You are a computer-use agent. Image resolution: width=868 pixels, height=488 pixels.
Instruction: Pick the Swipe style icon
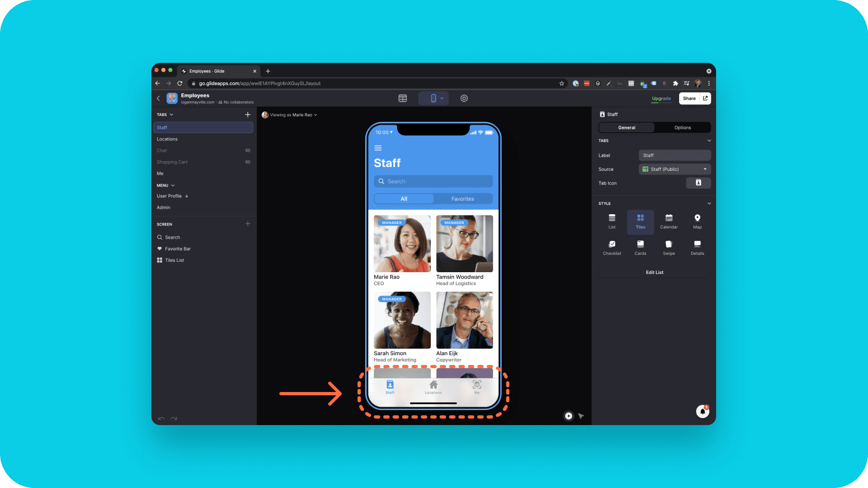[x=669, y=248]
